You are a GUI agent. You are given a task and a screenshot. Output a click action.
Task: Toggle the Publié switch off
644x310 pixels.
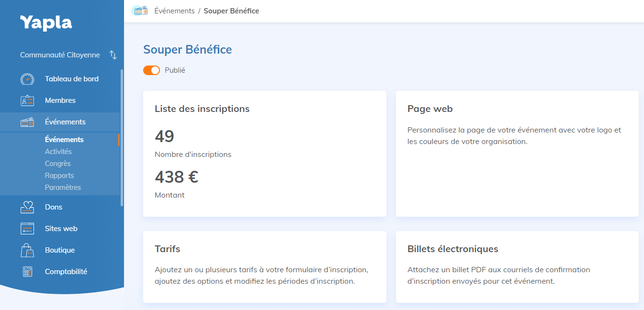coord(151,70)
